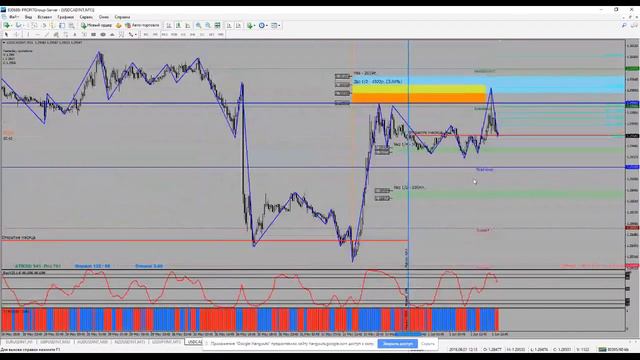Zoom in on the chart
Image resolution: width=640 pixels, height=360 pixels.
click(198, 25)
